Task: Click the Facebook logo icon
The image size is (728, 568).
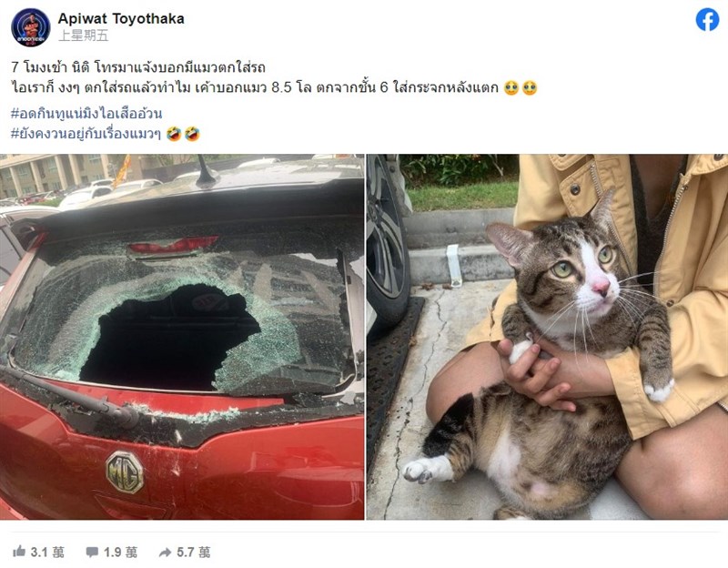Action: [x=707, y=20]
